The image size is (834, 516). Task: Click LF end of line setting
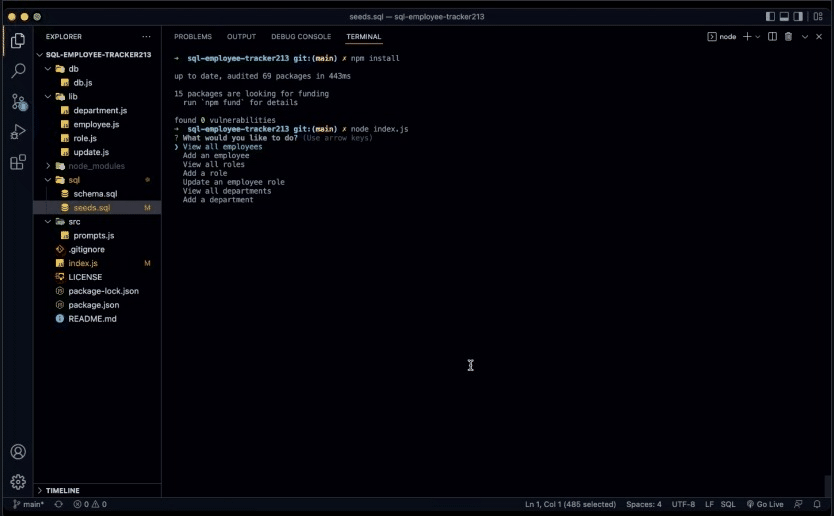pos(709,504)
